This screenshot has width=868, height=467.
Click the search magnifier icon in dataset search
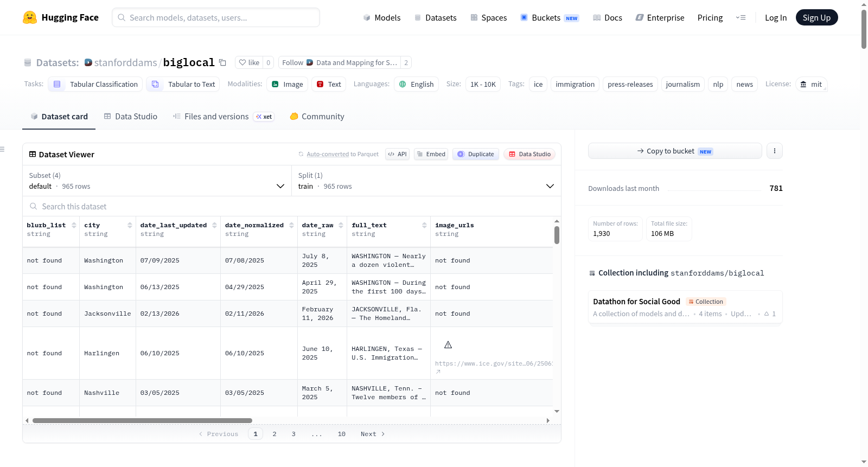[x=34, y=206]
